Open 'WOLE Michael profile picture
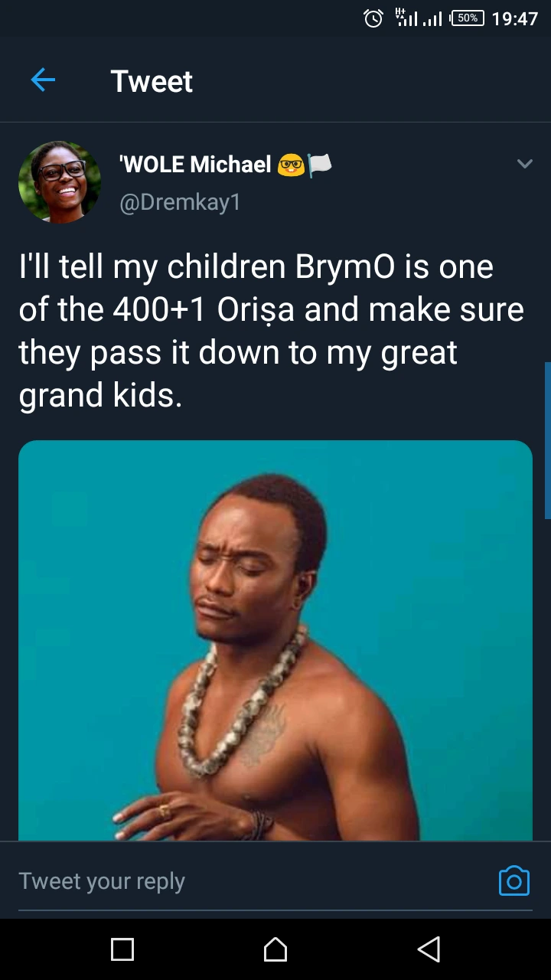This screenshot has width=551, height=980. coord(60,182)
